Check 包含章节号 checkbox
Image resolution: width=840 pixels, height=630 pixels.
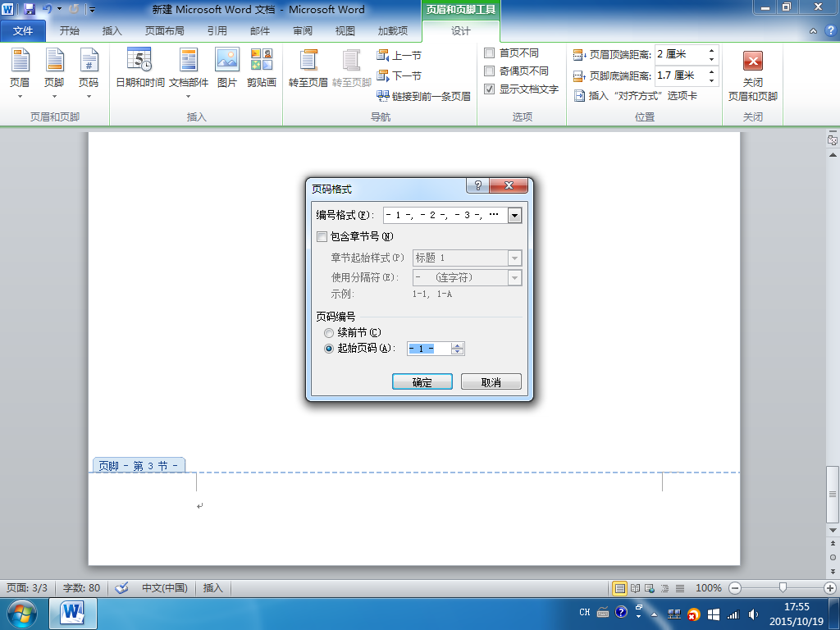(x=322, y=236)
